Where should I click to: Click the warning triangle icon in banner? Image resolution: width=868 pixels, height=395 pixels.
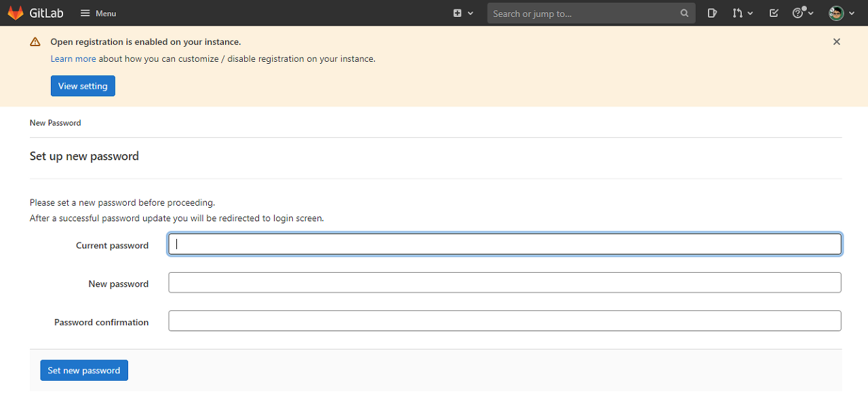pyautogui.click(x=35, y=42)
